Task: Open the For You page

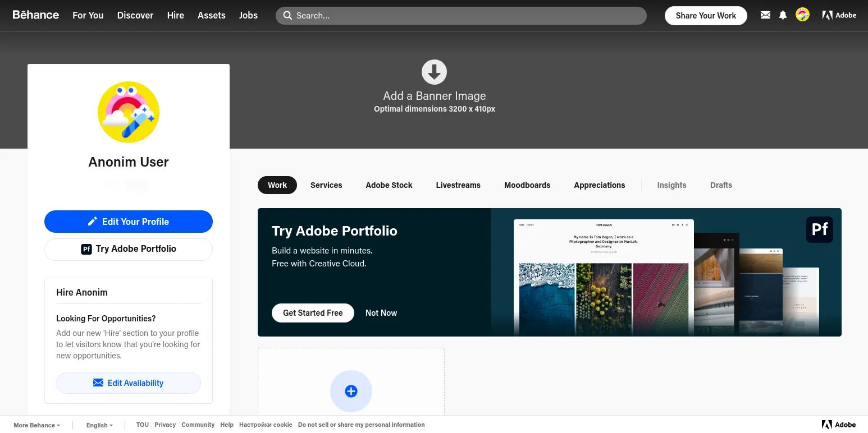Action: click(x=88, y=15)
